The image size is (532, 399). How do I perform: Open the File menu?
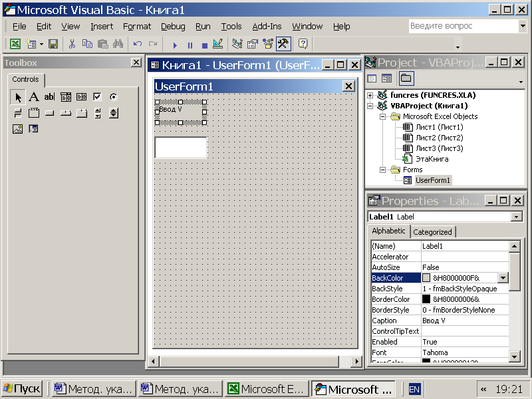[19, 27]
